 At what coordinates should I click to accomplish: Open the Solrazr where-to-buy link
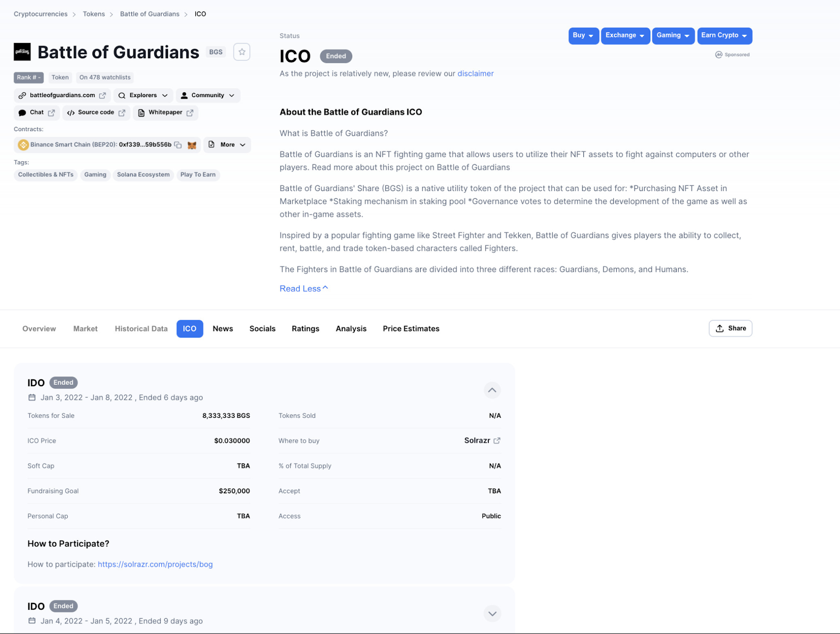pyautogui.click(x=482, y=441)
